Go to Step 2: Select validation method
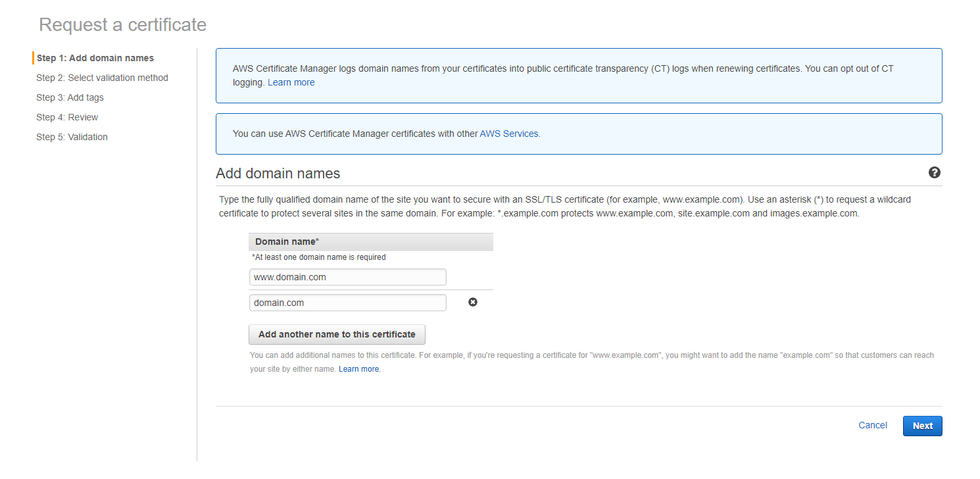 [102, 78]
